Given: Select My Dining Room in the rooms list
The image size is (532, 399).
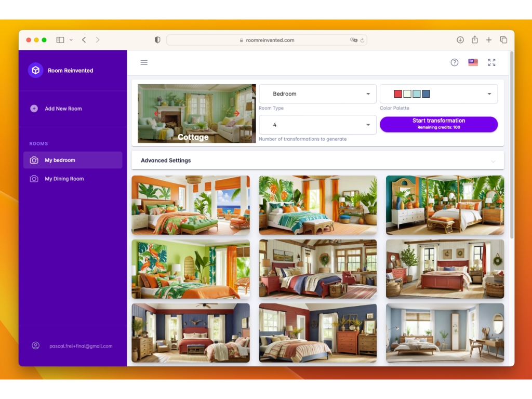Looking at the screenshot, I should (x=73, y=179).
